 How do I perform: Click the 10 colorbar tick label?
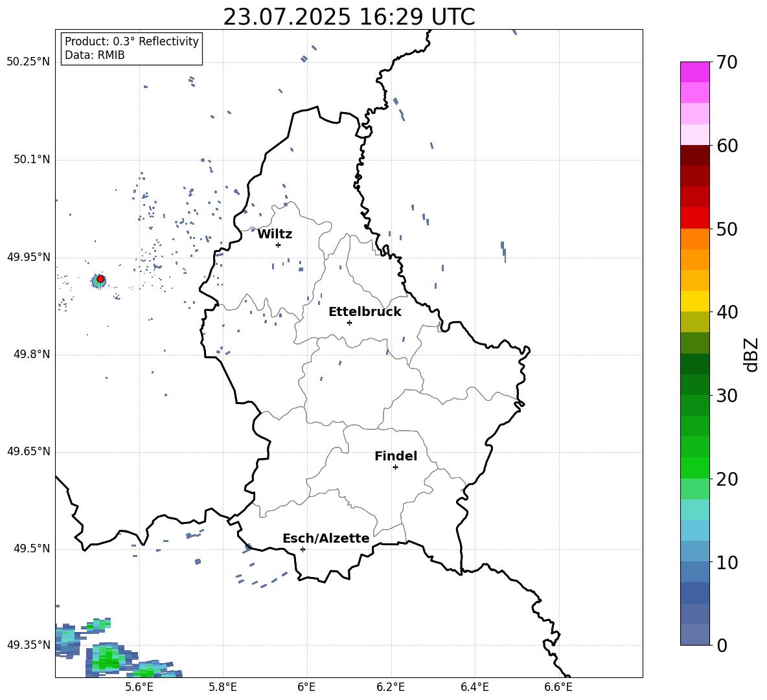click(727, 563)
